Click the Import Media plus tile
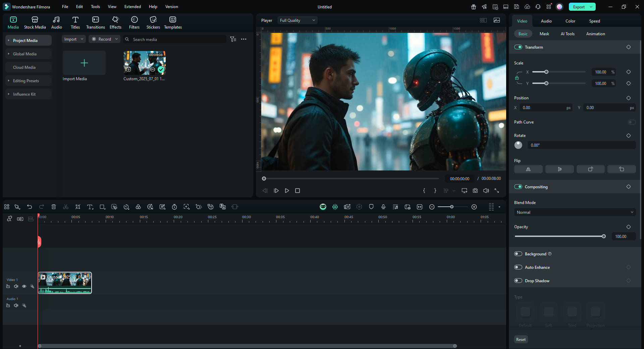Image resolution: width=644 pixels, height=349 pixels. 84,63
